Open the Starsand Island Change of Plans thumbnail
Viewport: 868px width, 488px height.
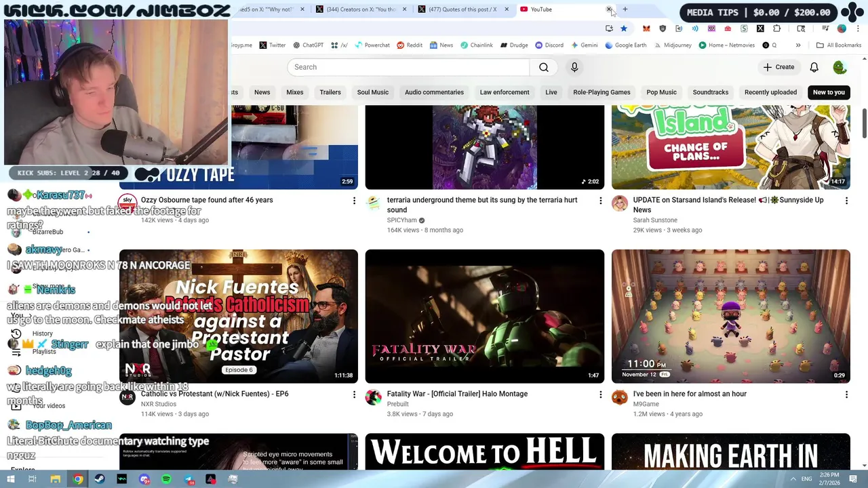pos(731,147)
